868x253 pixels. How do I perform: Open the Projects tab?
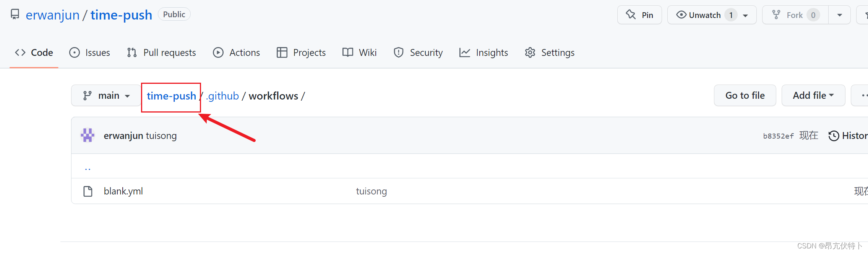point(301,52)
